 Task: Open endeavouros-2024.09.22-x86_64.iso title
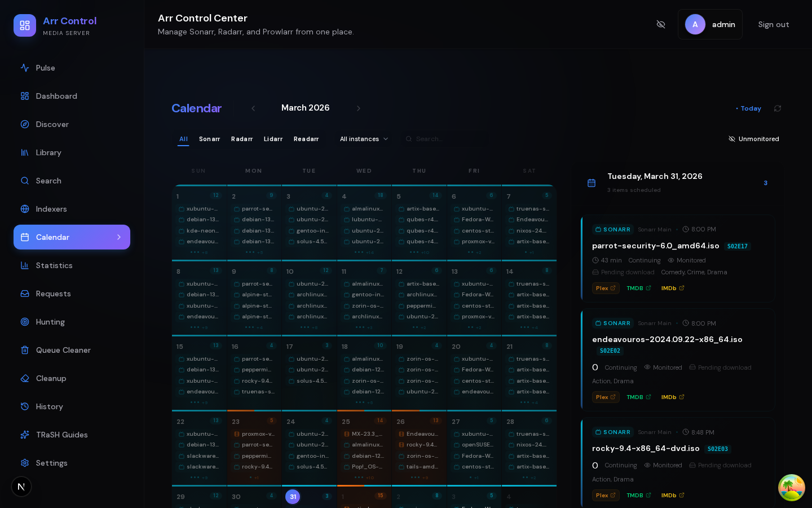(x=667, y=339)
